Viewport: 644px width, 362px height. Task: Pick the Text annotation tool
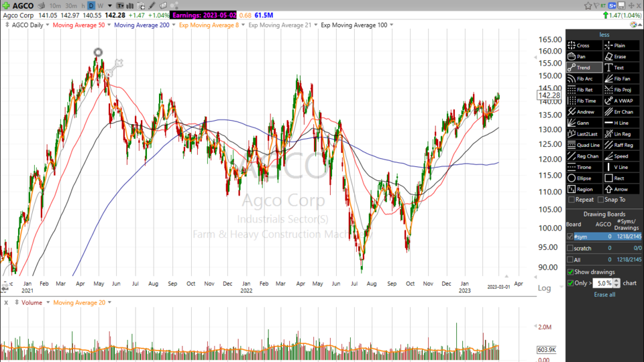coord(621,68)
